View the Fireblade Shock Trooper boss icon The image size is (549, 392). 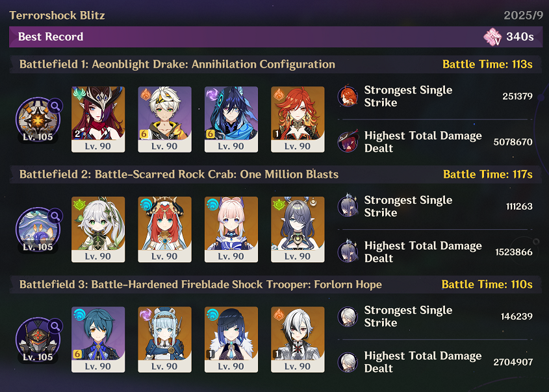(38, 340)
